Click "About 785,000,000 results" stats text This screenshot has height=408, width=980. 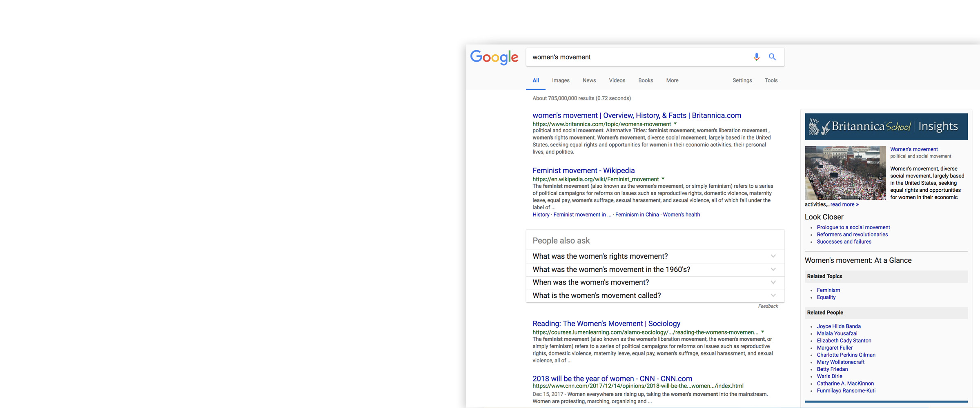pos(581,98)
